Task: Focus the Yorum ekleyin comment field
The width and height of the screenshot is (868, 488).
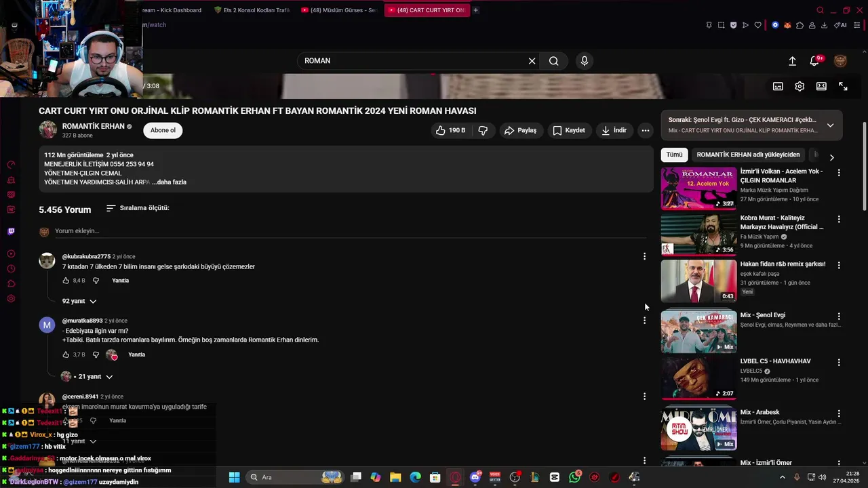Action: coord(351,231)
